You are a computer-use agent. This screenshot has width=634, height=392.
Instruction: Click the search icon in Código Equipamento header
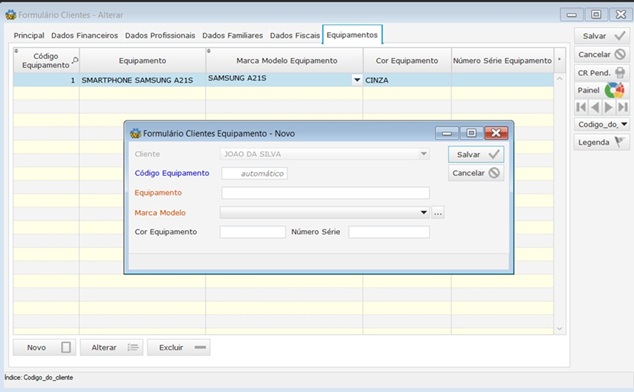75,60
